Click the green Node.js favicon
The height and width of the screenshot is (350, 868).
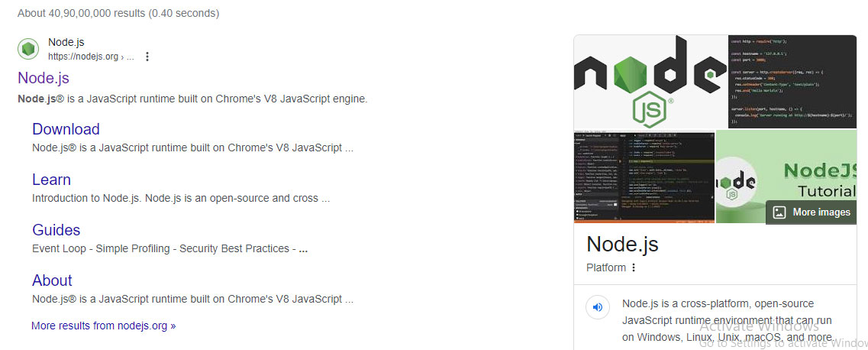28,49
